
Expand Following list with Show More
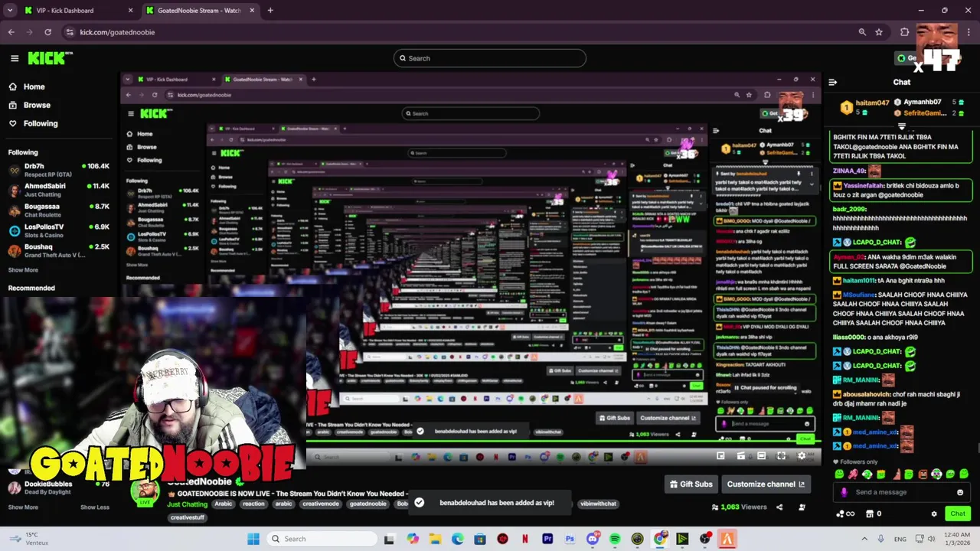[x=23, y=270]
